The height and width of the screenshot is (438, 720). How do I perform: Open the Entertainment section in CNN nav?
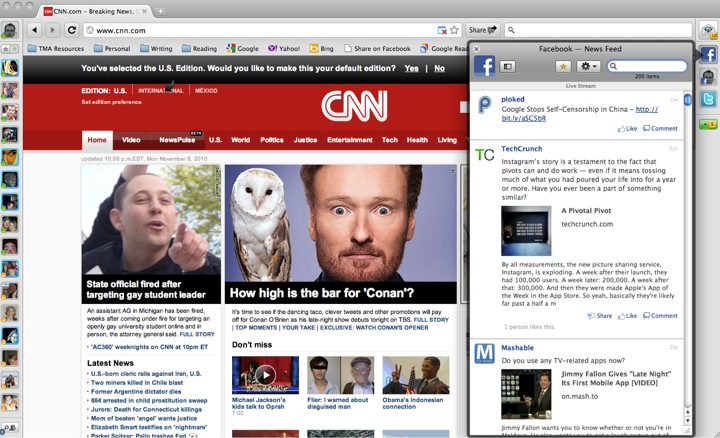coord(349,140)
